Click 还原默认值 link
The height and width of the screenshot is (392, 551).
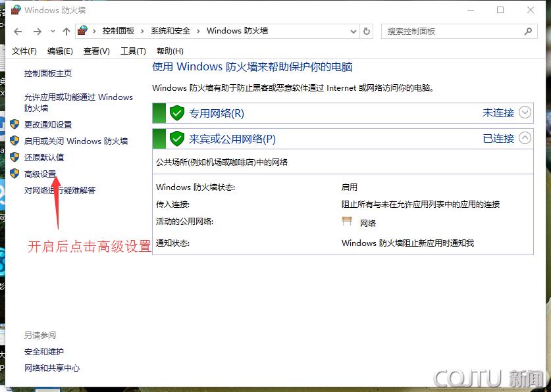44,158
